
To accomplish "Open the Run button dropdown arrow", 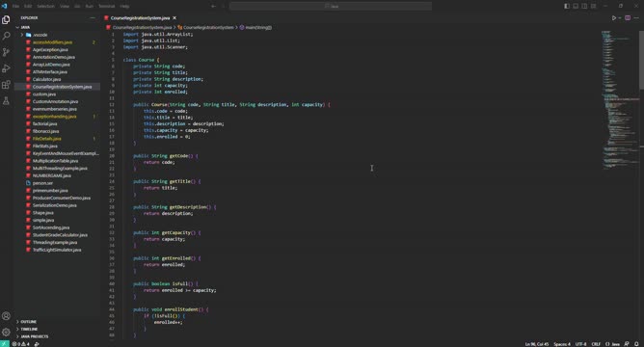I will (x=620, y=18).
